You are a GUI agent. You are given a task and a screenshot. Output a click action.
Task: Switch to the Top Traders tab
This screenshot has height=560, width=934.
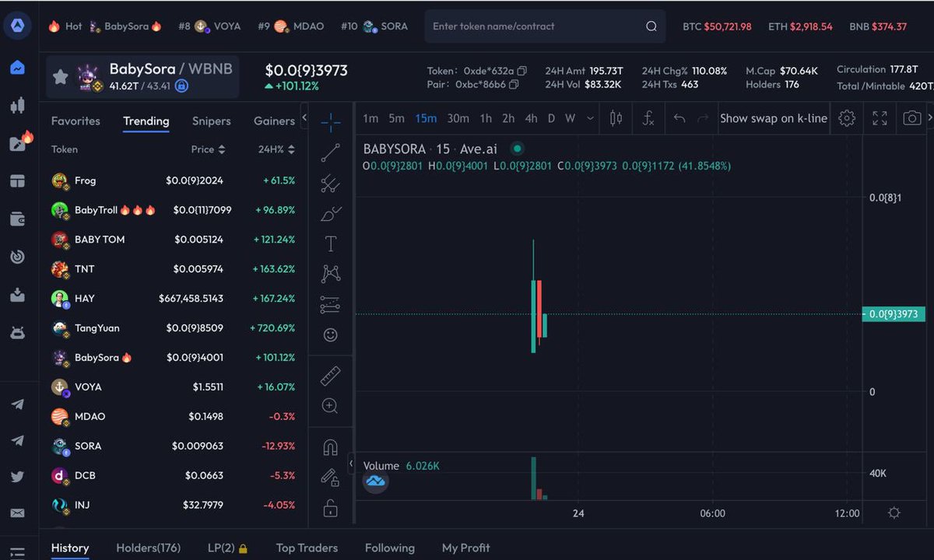[x=307, y=548]
